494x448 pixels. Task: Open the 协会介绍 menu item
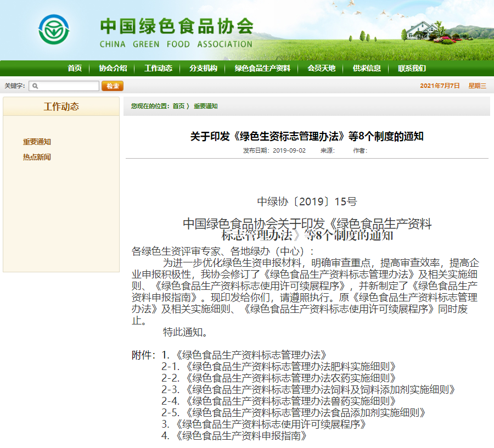pyautogui.click(x=113, y=69)
